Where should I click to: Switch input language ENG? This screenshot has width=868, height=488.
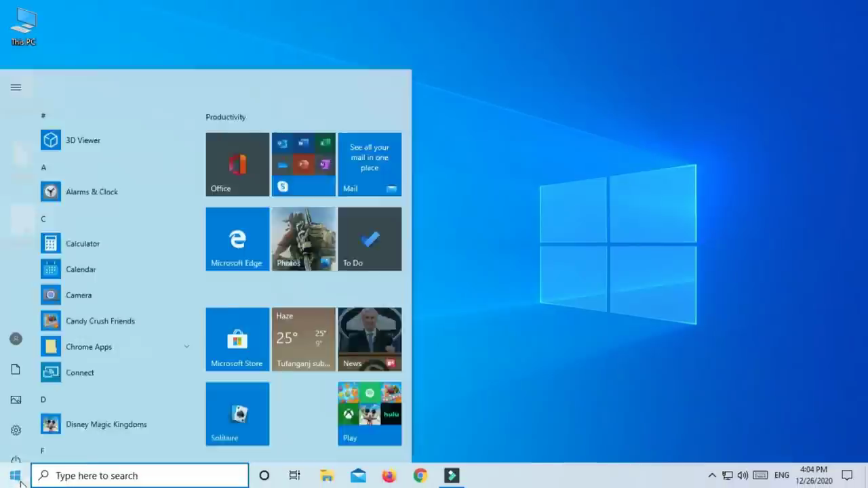pyautogui.click(x=782, y=476)
